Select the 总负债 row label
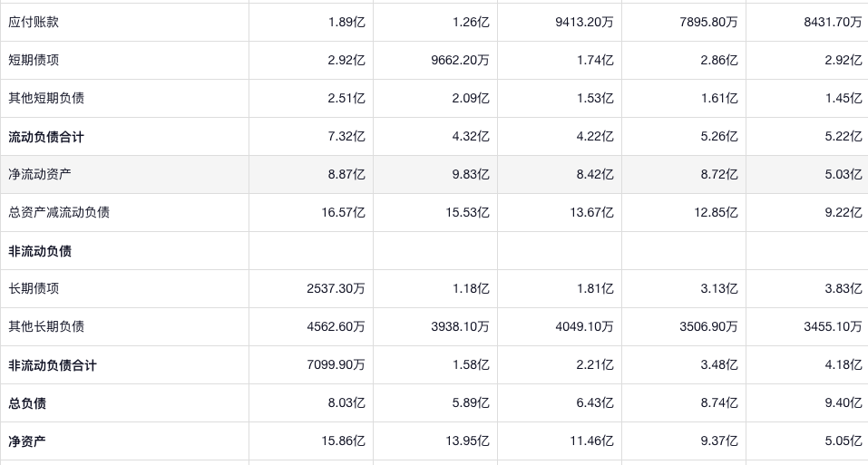 coord(27,403)
